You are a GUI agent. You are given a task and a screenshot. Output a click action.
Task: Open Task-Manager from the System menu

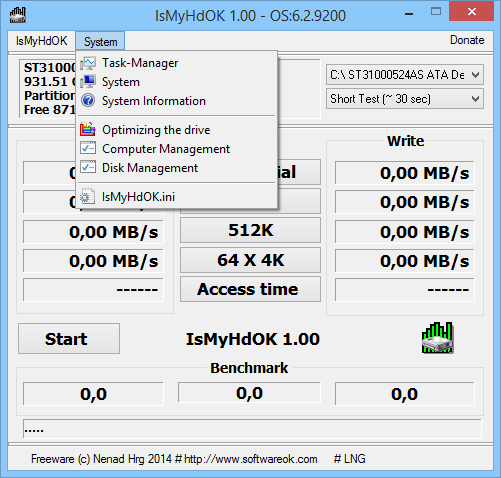click(177, 63)
